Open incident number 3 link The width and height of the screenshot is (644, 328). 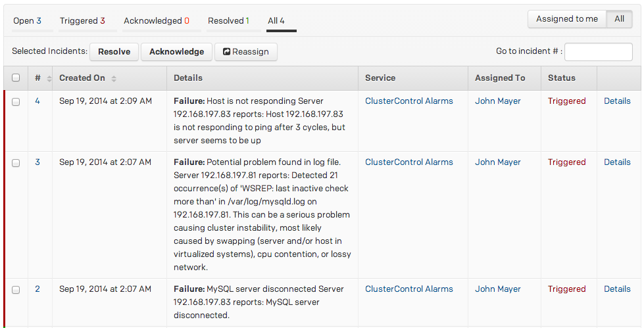[37, 162]
